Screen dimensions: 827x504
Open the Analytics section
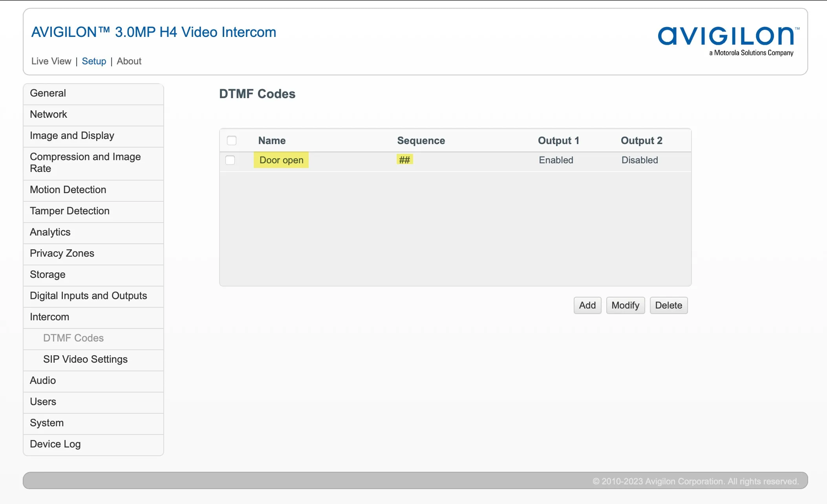pyautogui.click(x=93, y=232)
